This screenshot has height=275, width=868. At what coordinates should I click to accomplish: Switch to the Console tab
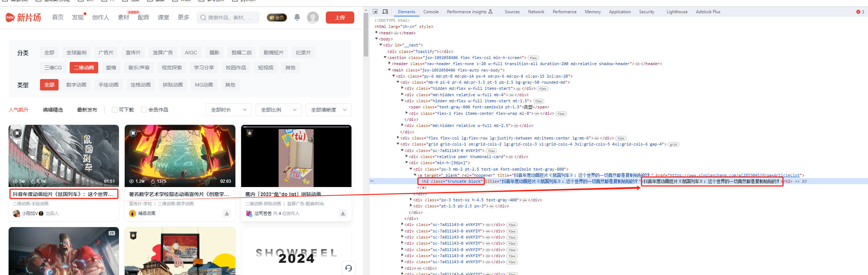coord(431,12)
